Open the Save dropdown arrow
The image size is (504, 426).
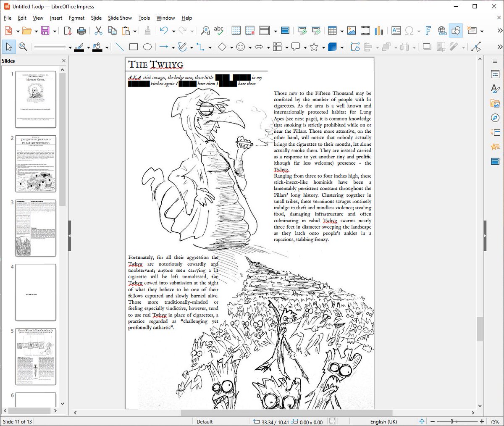tap(55, 31)
